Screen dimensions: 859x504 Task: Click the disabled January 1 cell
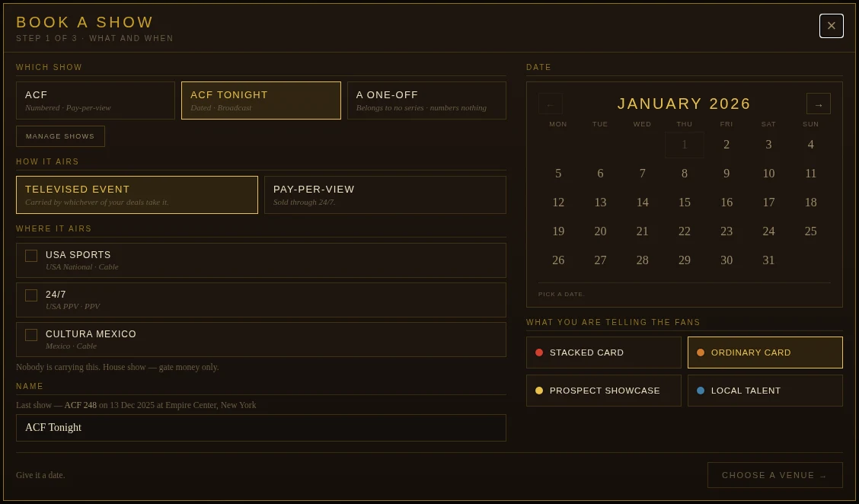pos(685,145)
